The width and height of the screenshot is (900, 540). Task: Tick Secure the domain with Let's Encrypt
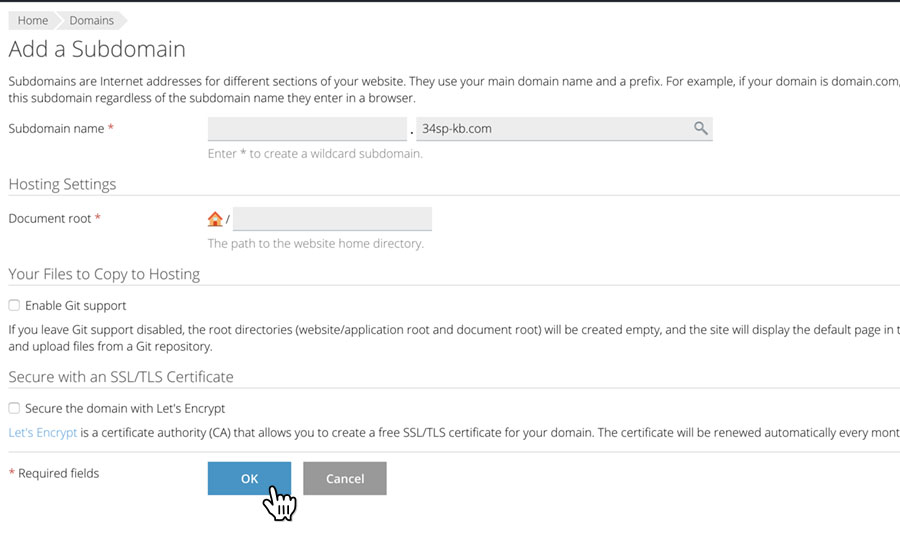pos(14,408)
